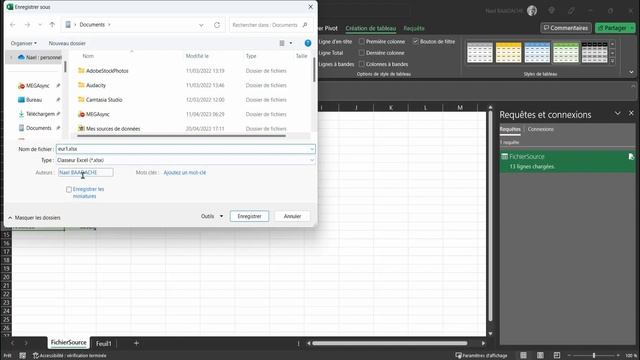This screenshot has width=640, height=360.
Task: Open Paramètres d'affichage in status bar
Action: click(x=481, y=356)
